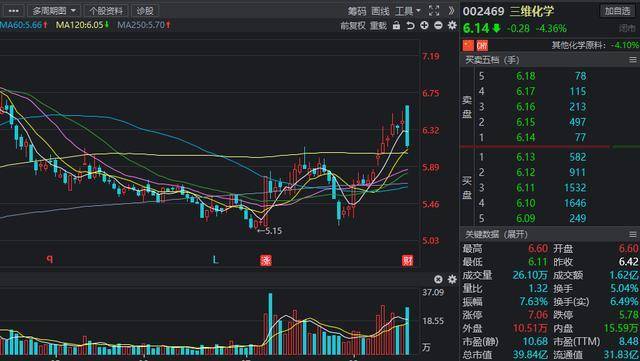Image resolution: width=640 pixels, height=361 pixels.
Task: Switch to 个股资料 tab
Action: pyautogui.click(x=106, y=11)
